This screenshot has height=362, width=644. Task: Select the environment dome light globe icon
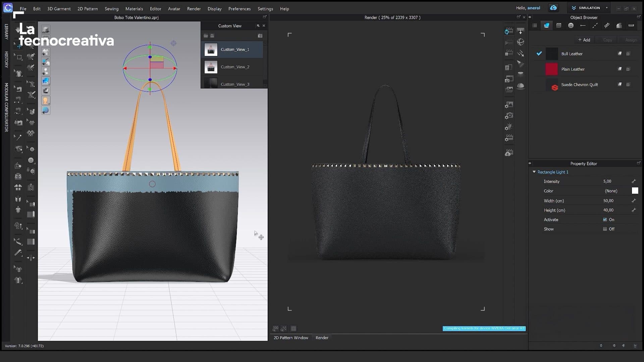pyautogui.click(x=521, y=42)
